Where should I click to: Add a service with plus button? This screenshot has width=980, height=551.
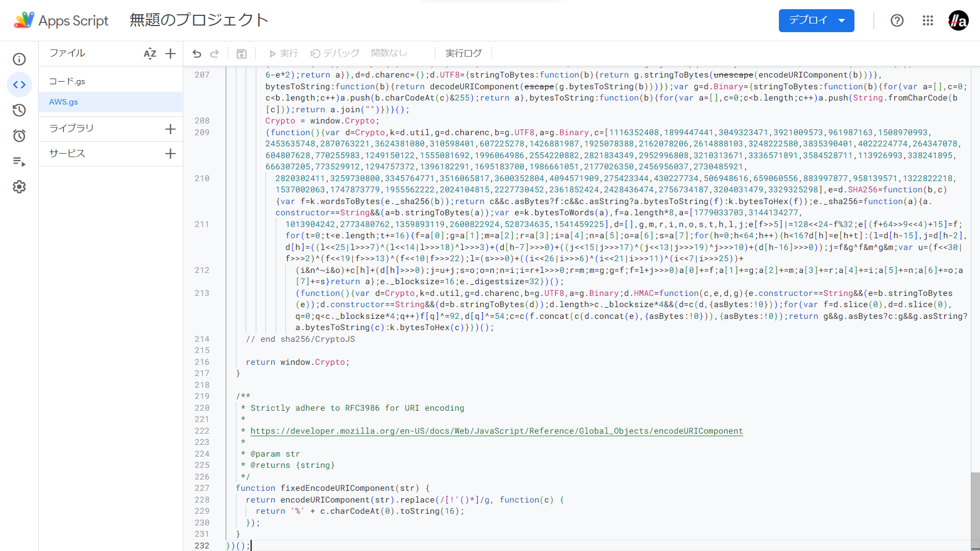pos(170,154)
